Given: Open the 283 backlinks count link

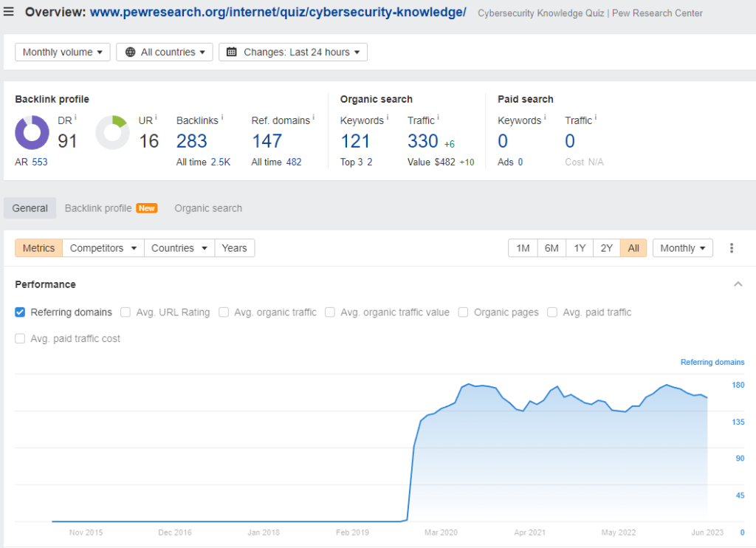Looking at the screenshot, I should pos(192,141).
